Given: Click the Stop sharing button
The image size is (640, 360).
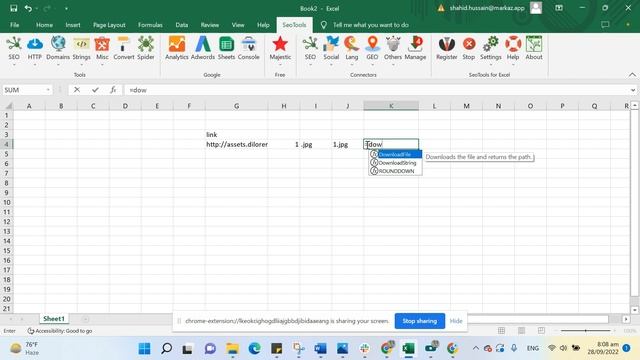Looking at the screenshot, I should tap(420, 321).
